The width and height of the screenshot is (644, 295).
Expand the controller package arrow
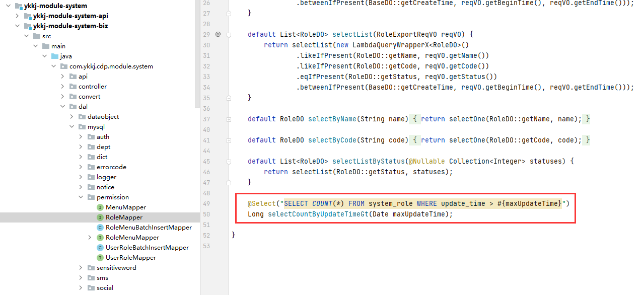63,87
